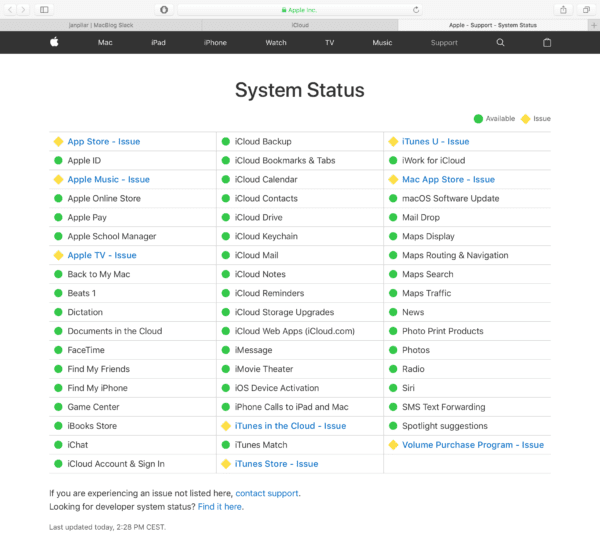This screenshot has width=600, height=538.
Task: Expand the iTunes Store - Issue entry
Action: pyautogui.click(x=276, y=464)
